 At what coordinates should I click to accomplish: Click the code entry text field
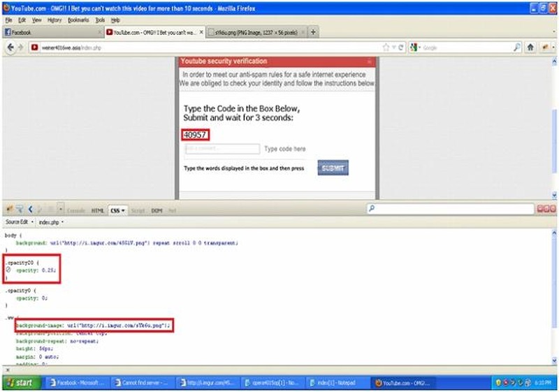coord(222,149)
